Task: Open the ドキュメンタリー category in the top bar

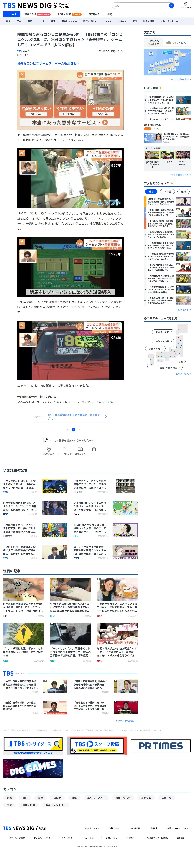Action: [169, 21]
